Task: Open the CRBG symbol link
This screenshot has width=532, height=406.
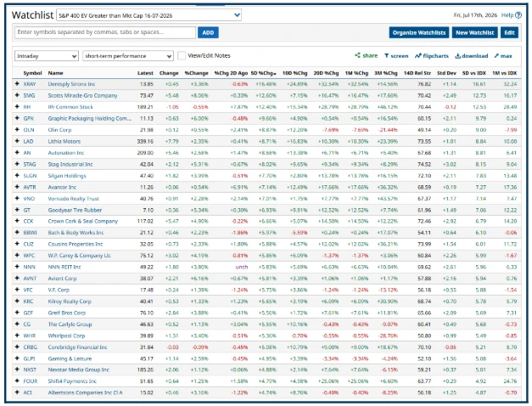Action: pyautogui.click(x=31, y=347)
